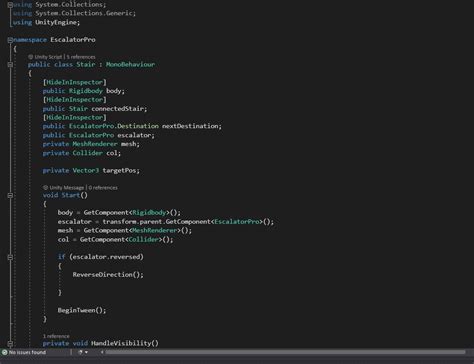The height and width of the screenshot is (364, 474).
Task: Click the code cleanup broom icon
Action: 80,352
